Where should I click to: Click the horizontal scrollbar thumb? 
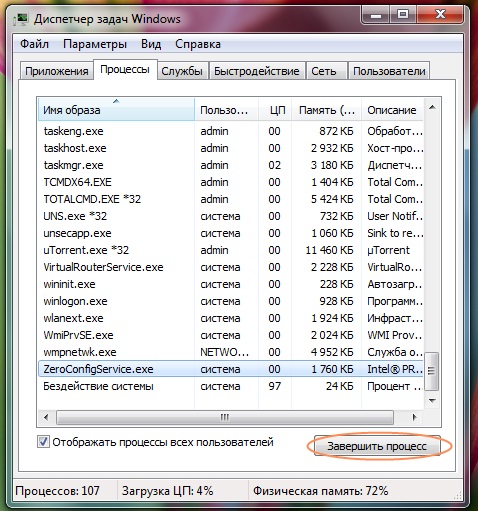tap(225, 417)
